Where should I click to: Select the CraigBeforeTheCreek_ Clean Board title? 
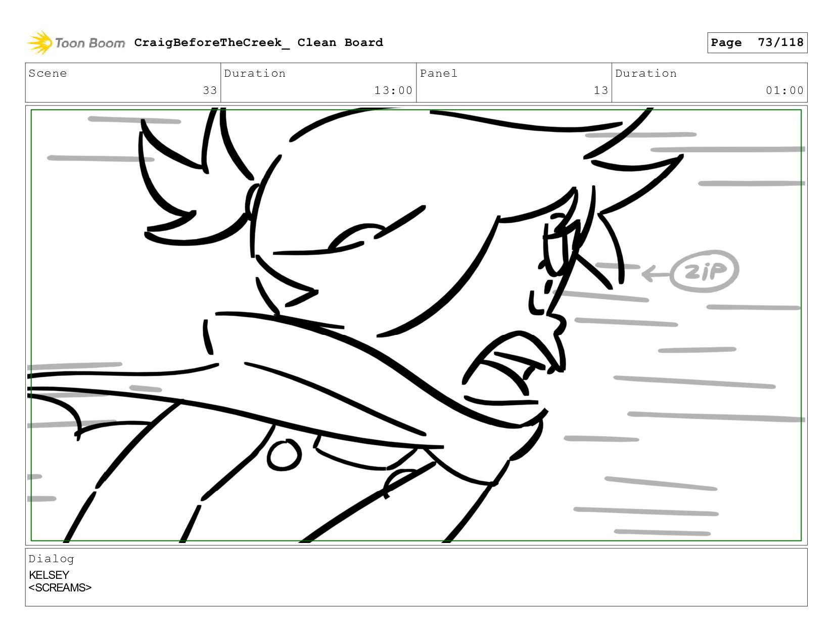[x=258, y=43]
